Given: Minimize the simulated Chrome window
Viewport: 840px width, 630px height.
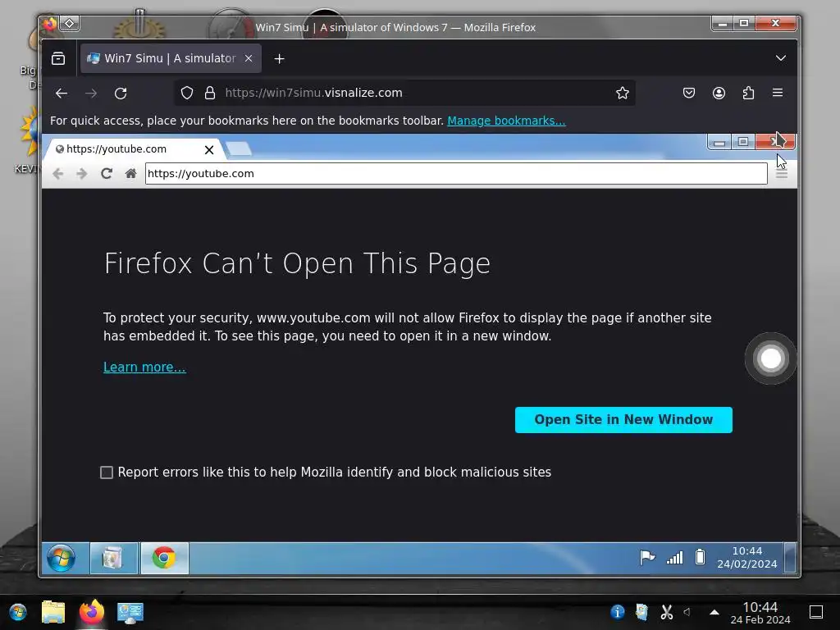Looking at the screenshot, I should point(719,143).
